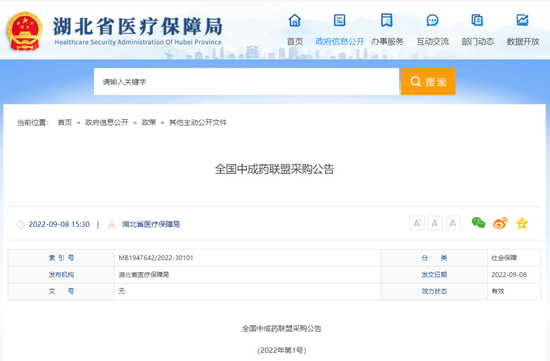
Task: Open the 数据开放 navigation item
Action: tap(523, 42)
